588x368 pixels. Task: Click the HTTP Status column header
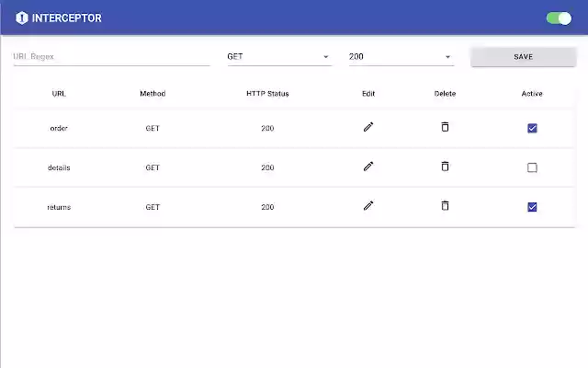(267, 94)
